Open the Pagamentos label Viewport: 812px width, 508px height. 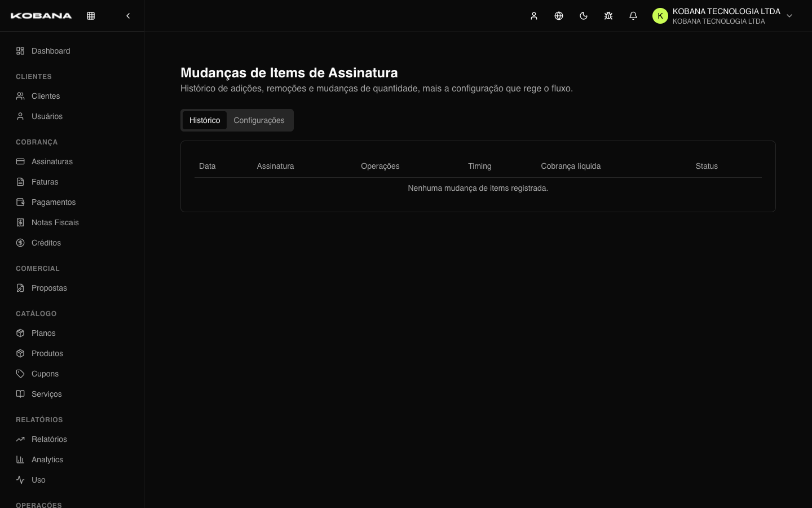54,202
